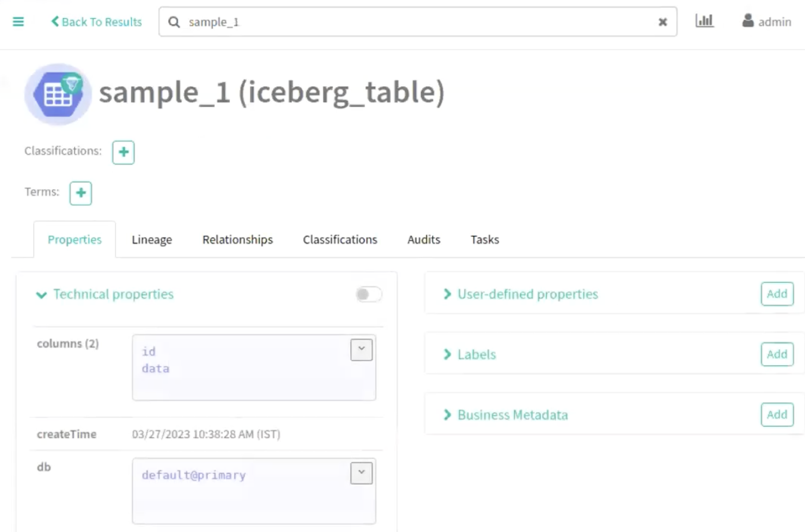Open the Audits tab
Image resolution: width=805 pixels, height=532 pixels.
pyautogui.click(x=424, y=240)
